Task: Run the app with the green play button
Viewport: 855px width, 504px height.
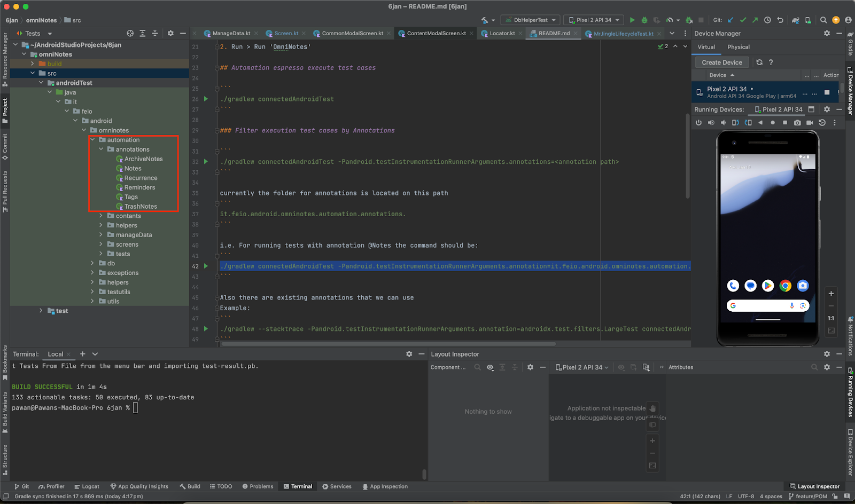Action: pyautogui.click(x=632, y=20)
